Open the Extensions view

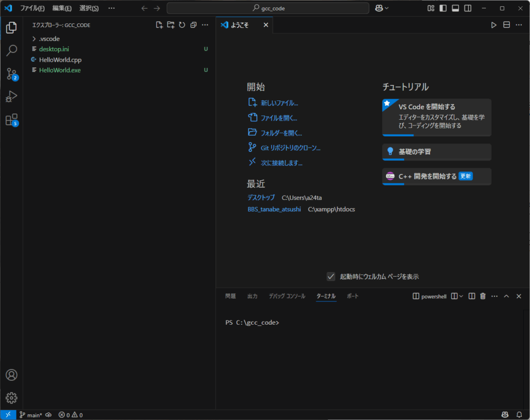click(x=11, y=120)
